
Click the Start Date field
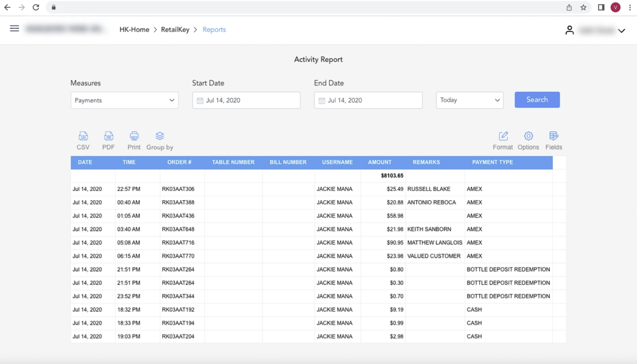pos(246,100)
